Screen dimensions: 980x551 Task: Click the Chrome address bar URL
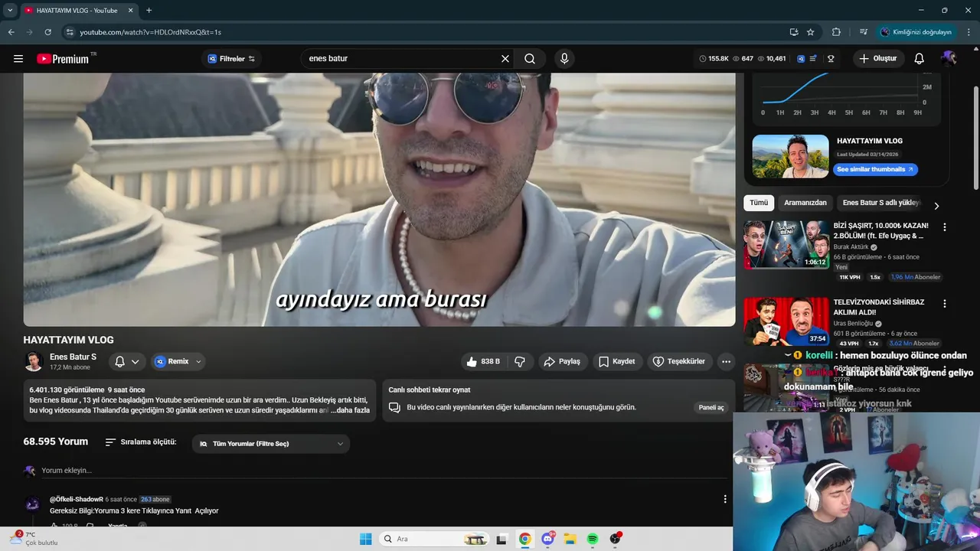click(x=150, y=32)
